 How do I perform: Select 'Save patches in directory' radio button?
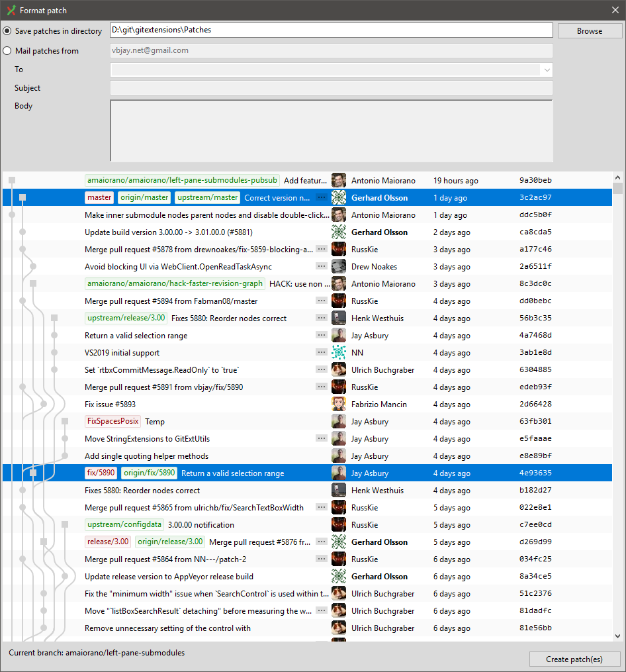[x=7, y=31]
